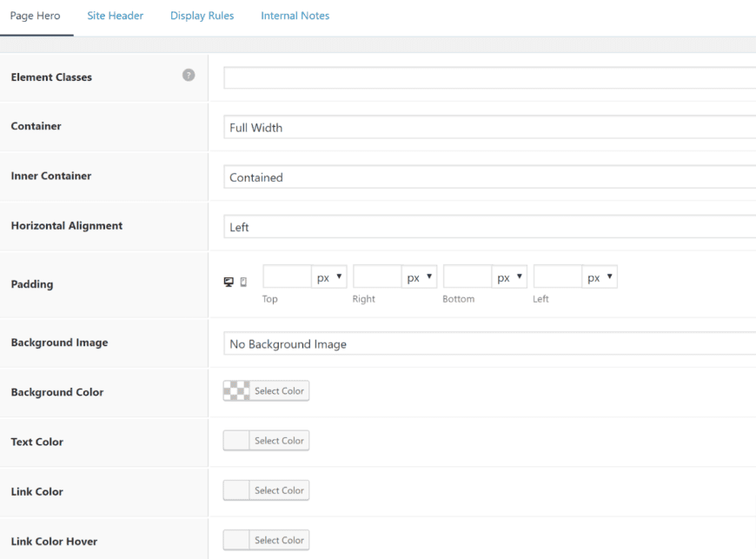The width and height of the screenshot is (756, 559).
Task: Click the Link Color swatch
Action: pyautogui.click(x=236, y=490)
